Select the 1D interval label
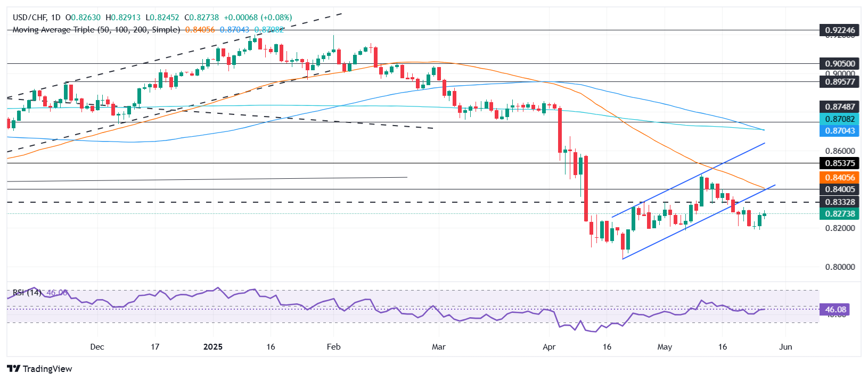Screen dimensions: 868x381 click(55, 18)
